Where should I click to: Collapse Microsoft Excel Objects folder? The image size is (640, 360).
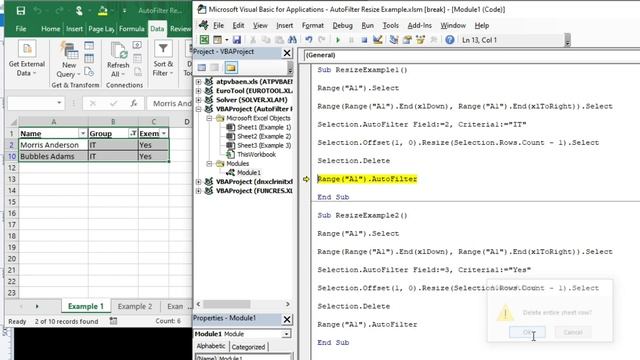(x=209, y=118)
